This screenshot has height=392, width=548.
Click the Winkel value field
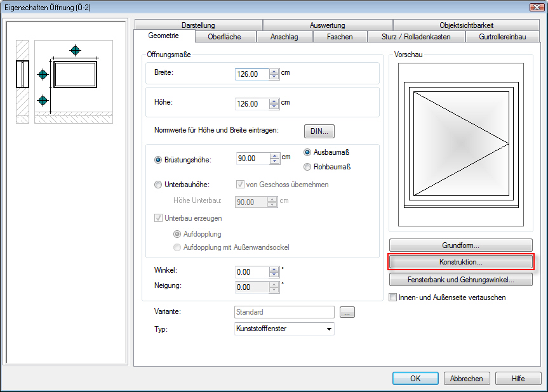pos(252,272)
